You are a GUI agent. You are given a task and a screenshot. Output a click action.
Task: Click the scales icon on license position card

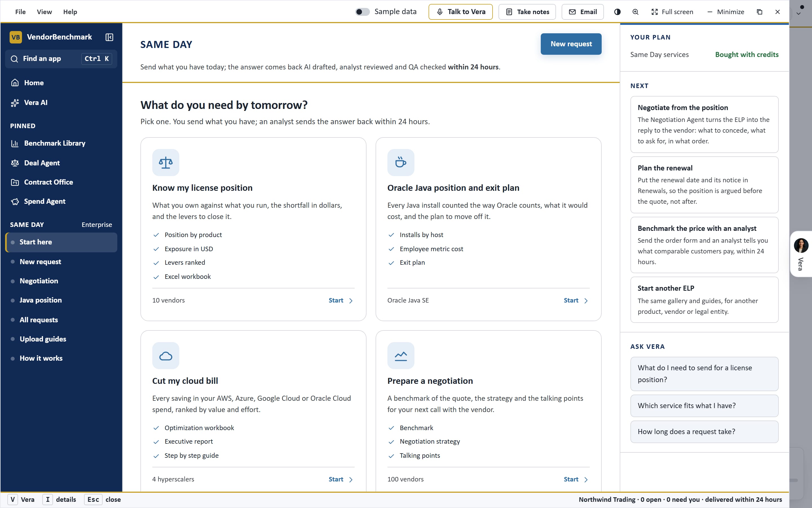(x=166, y=163)
